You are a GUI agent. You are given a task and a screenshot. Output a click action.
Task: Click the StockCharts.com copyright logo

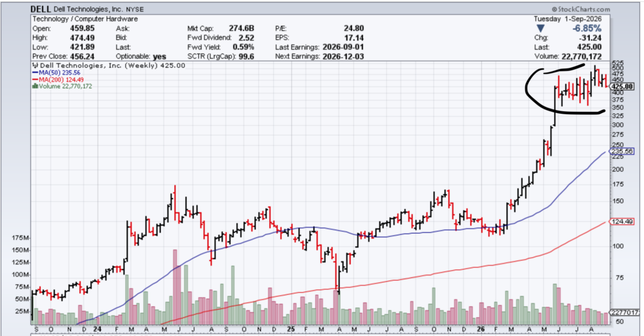point(580,9)
